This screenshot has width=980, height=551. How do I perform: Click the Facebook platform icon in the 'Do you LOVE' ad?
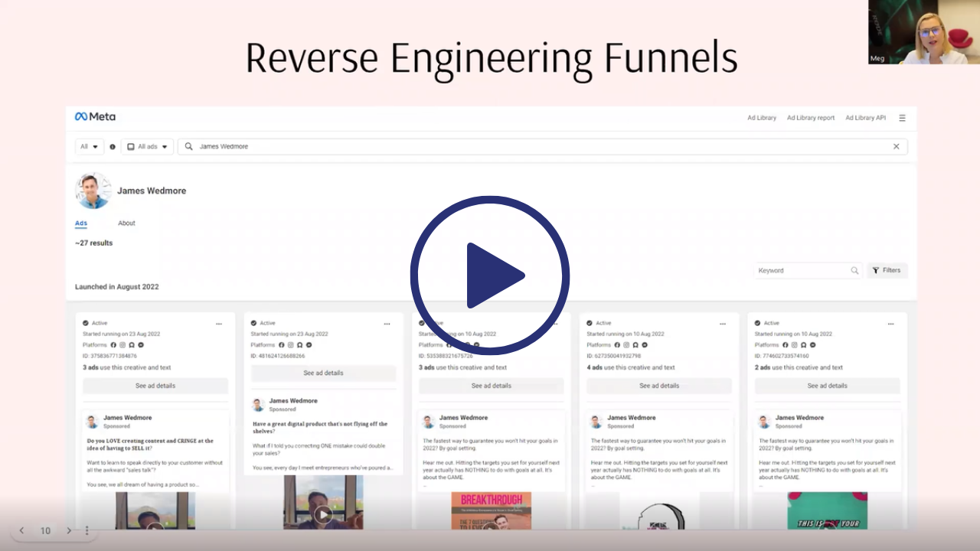[114, 345]
